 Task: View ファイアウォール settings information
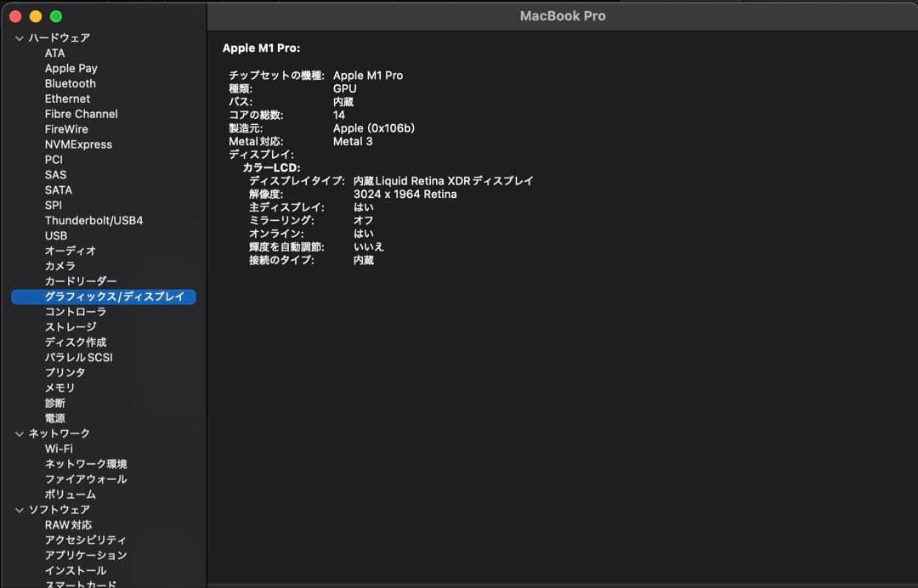pyautogui.click(x=85, y=478)
